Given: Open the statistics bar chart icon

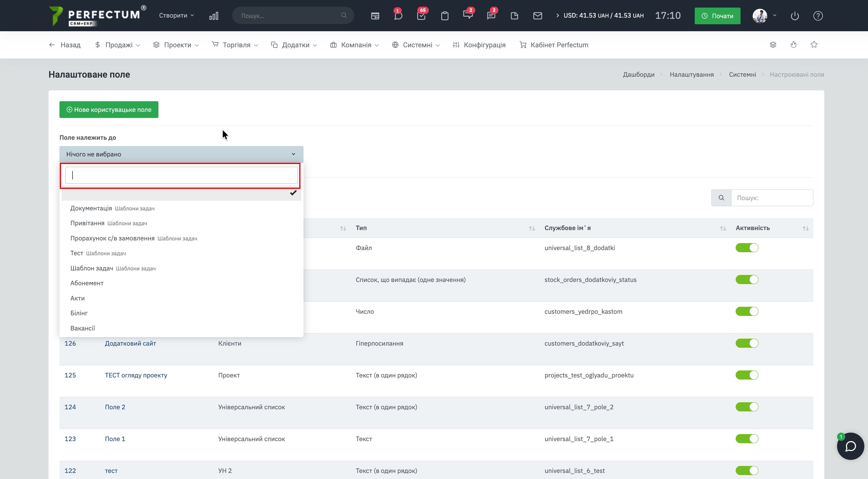Looking at the screenshot, I should (214, 16).
